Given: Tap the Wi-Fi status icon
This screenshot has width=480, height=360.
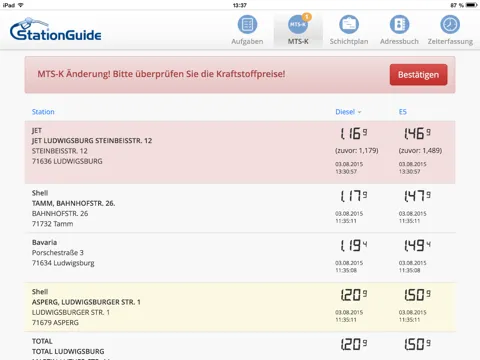Looking at the screenshot, I should coord(21,5).
